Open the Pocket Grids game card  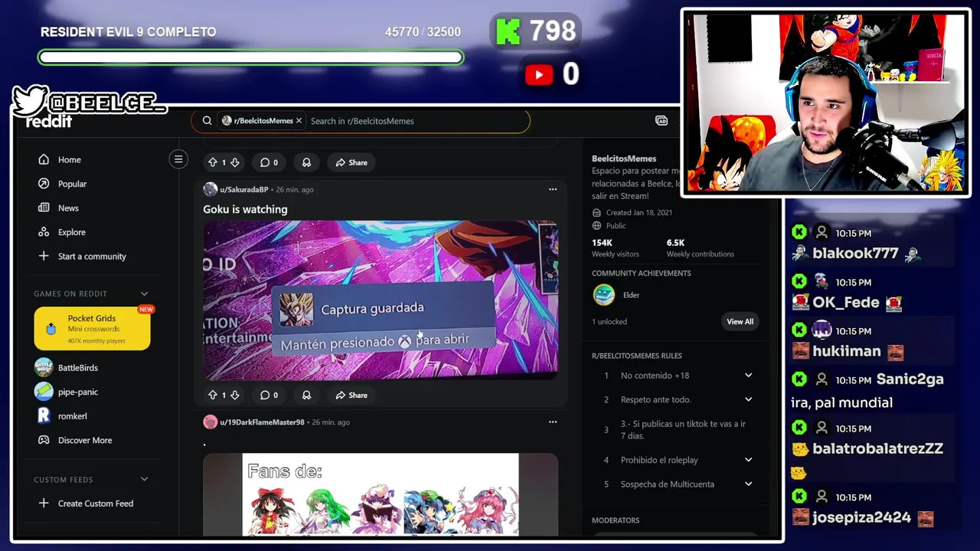point(92,328)
